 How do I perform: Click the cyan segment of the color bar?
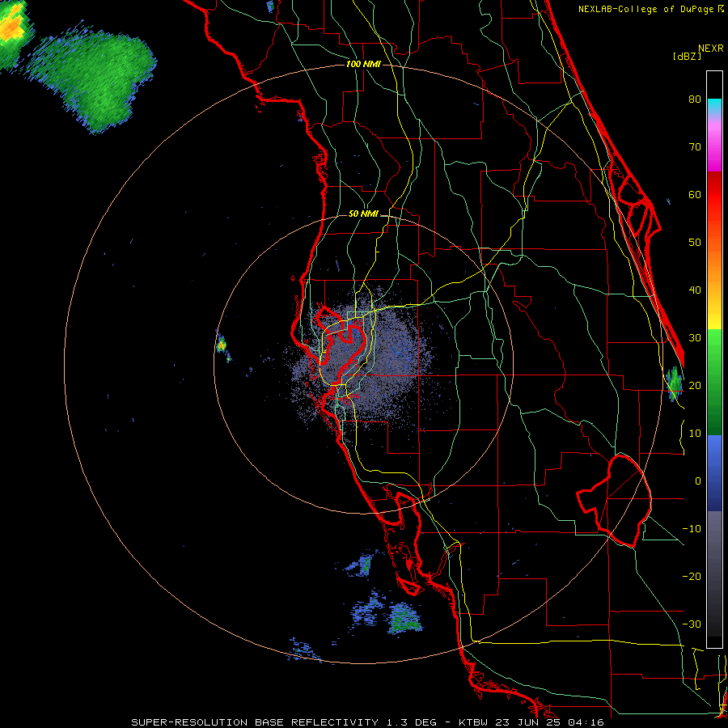pyautogui.click(x=714, y=107)
